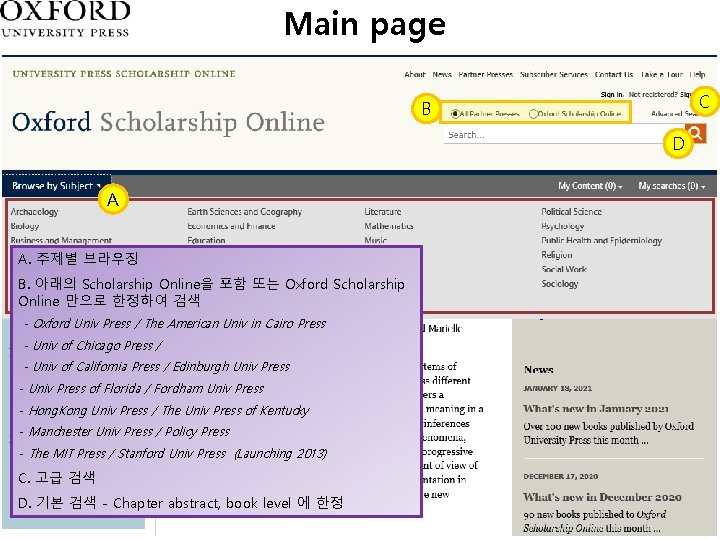Click the '90 new books published' news text
Screen dimensions: 720x540
click(595, 521)
